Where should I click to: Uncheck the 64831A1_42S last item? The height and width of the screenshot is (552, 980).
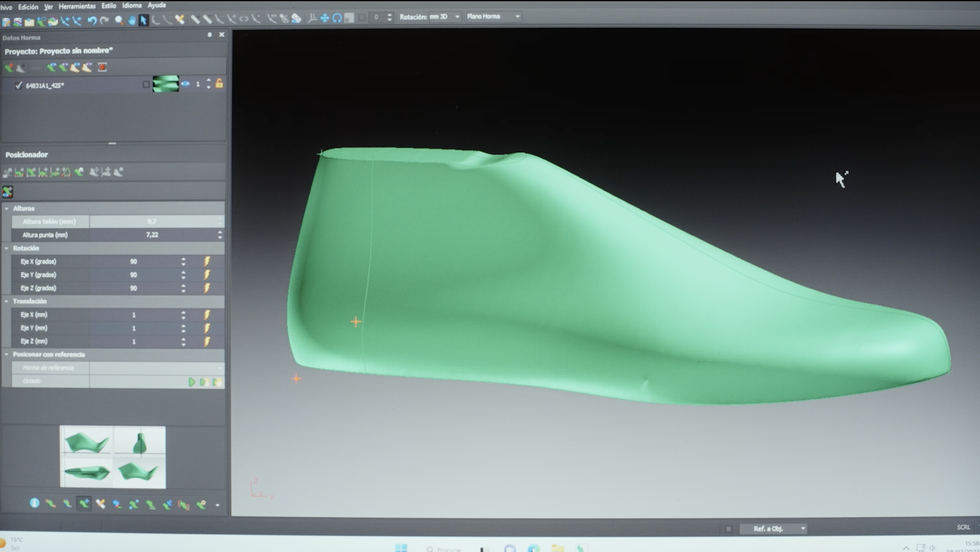point(18,85)
